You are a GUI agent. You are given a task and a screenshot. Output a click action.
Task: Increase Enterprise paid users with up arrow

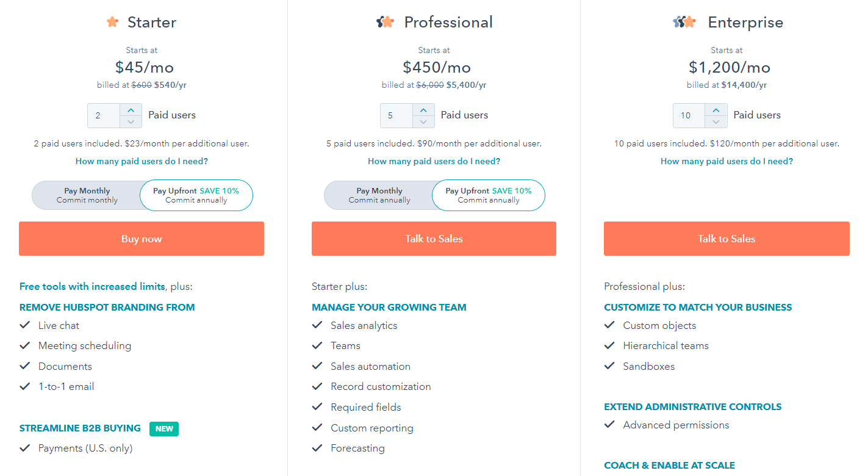pyautogui.click(x=716, y=110)
